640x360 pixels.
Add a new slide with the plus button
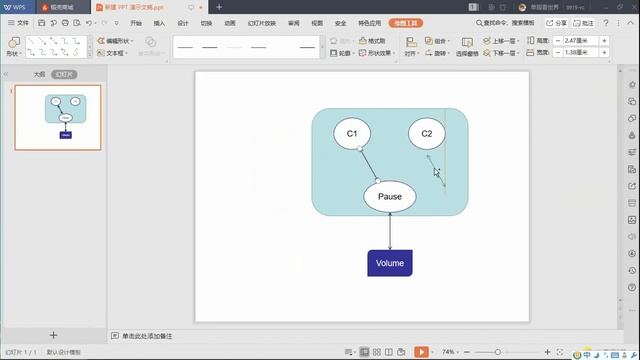tap(53, 335)
